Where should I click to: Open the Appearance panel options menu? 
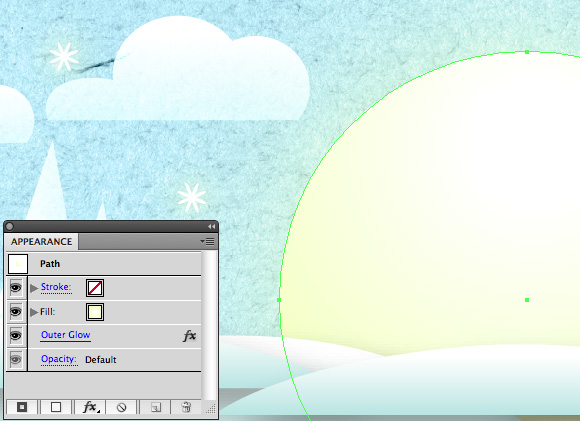click(208, 242)
